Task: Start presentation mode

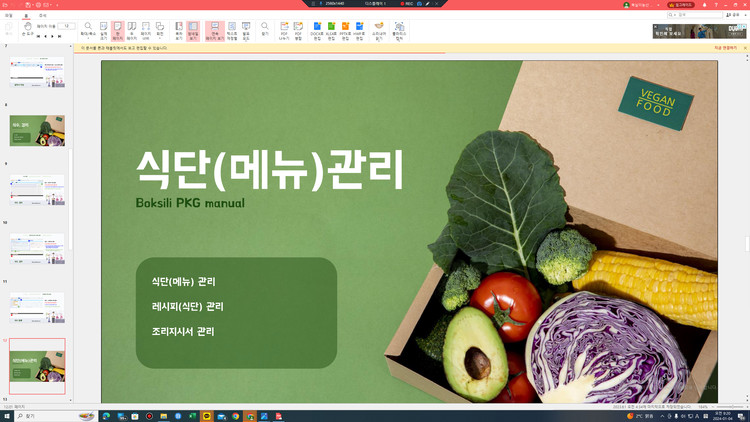Action: (x=246, y=31)
